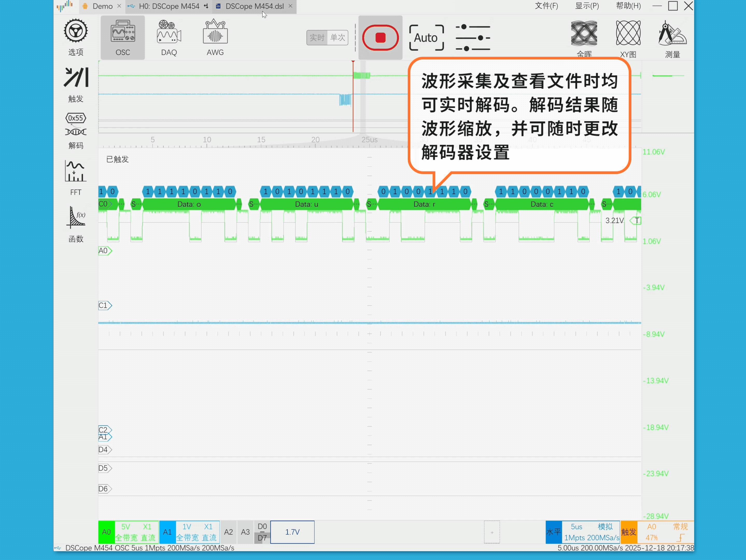This screenshot has height=560, width=746.
Task: Open the 选项 options gear icon
Action: pos(75,31)
